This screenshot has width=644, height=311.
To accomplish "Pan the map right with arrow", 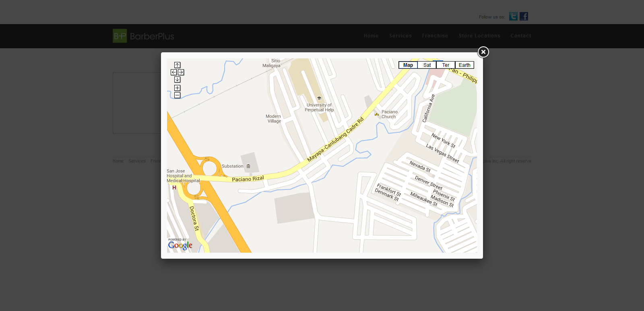I will [x=181, y=72].
